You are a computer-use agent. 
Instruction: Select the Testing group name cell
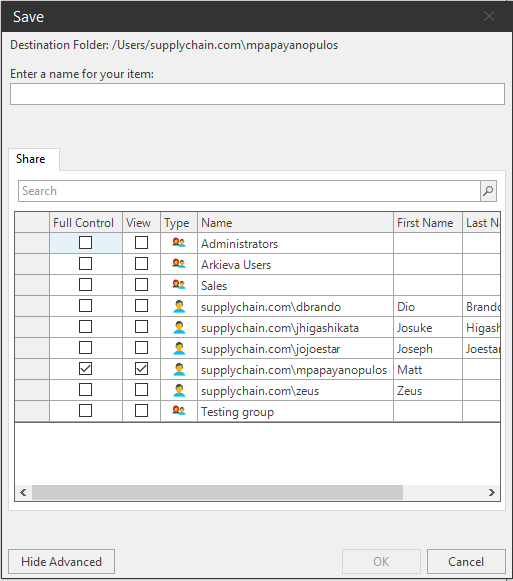(295, 411)
